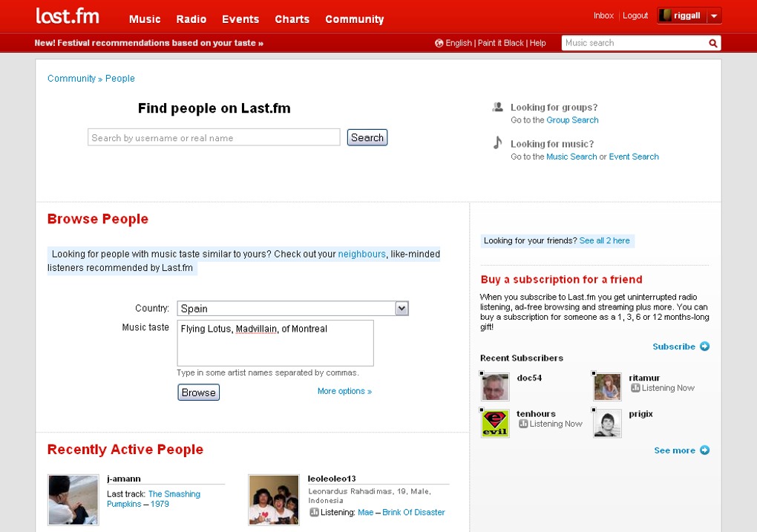Open ritamur's profile picture

pyautogui.click(x=607, y=387)
